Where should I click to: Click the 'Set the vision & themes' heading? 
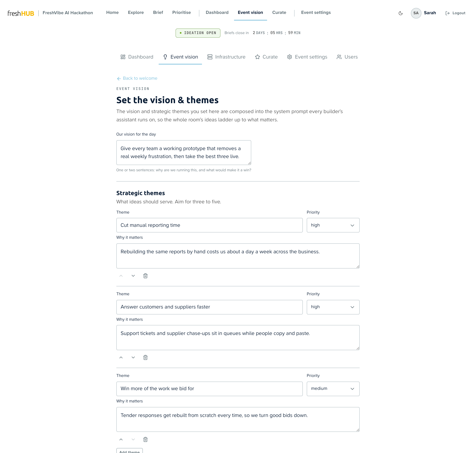[x=167, y=100]
